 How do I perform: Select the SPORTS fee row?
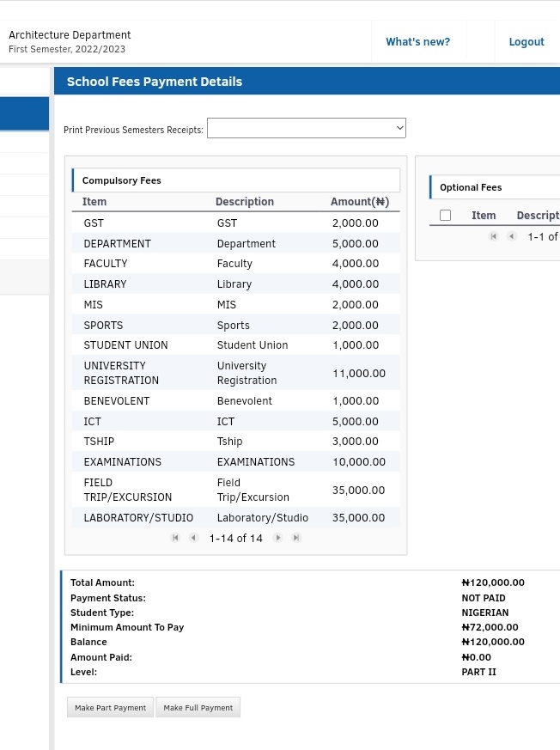235,326
